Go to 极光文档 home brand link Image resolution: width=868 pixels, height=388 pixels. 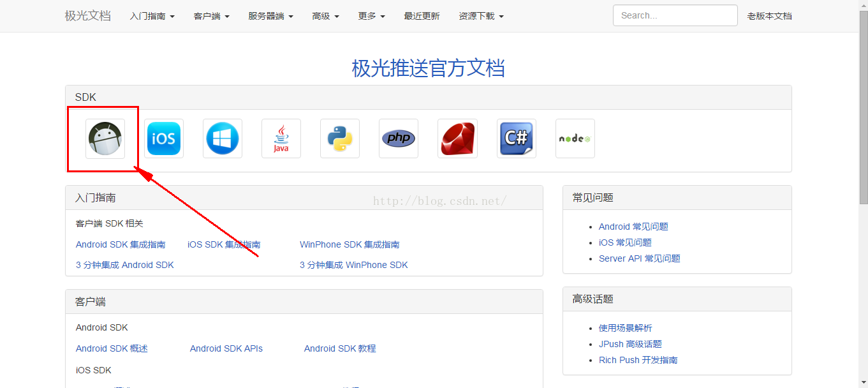coord(88,16)
